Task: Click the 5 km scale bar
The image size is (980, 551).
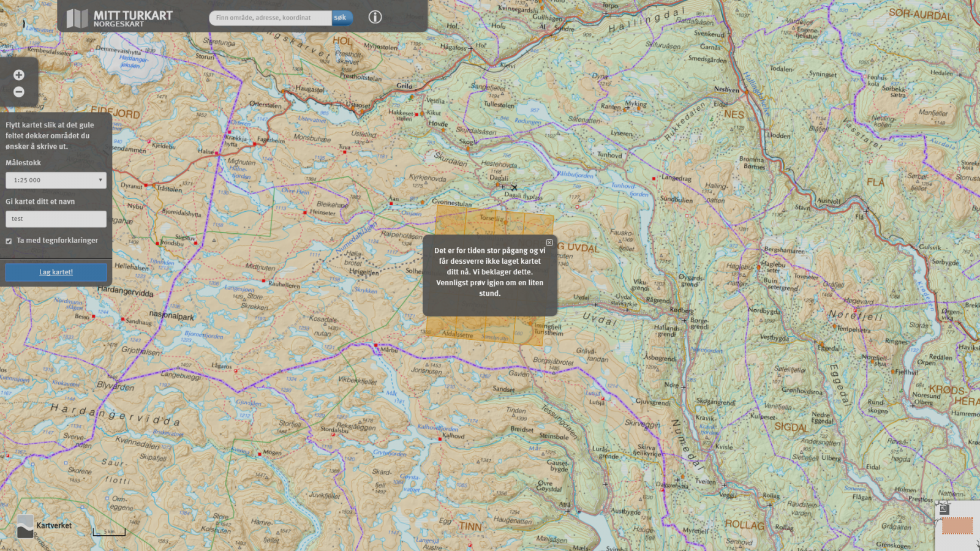Action: 109,532
